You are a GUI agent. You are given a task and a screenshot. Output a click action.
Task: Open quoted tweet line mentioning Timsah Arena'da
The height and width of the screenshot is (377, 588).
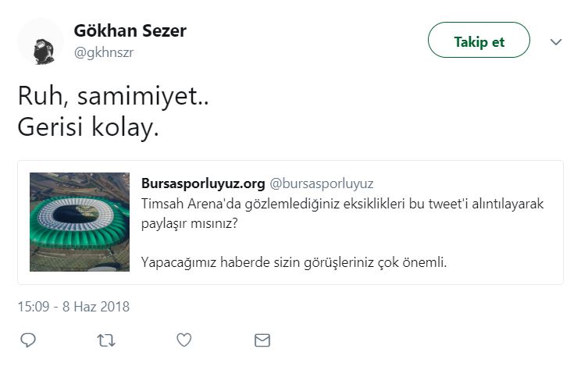click(x=342, y=203)
